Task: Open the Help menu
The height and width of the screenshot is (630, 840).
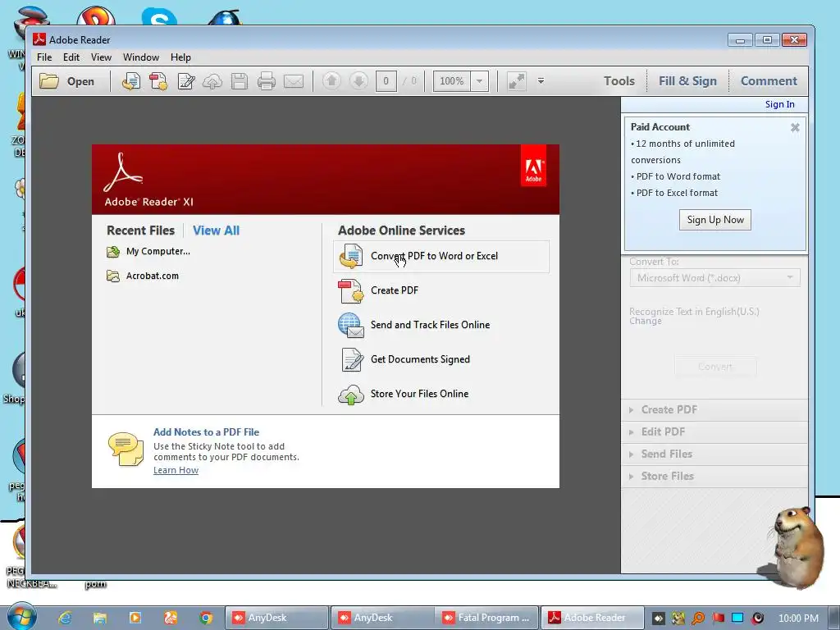Action: (x=180, y=57)
